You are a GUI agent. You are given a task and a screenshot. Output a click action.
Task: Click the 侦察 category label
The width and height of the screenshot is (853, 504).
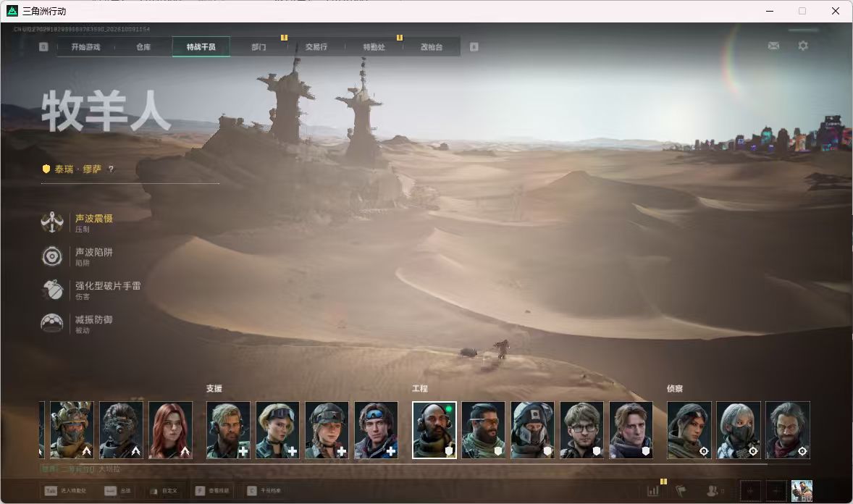click(675, 389)
